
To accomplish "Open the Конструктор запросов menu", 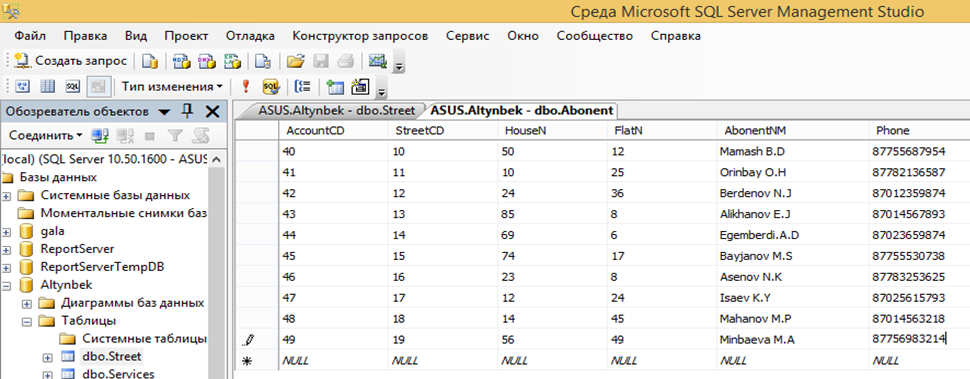I will 360,36.
